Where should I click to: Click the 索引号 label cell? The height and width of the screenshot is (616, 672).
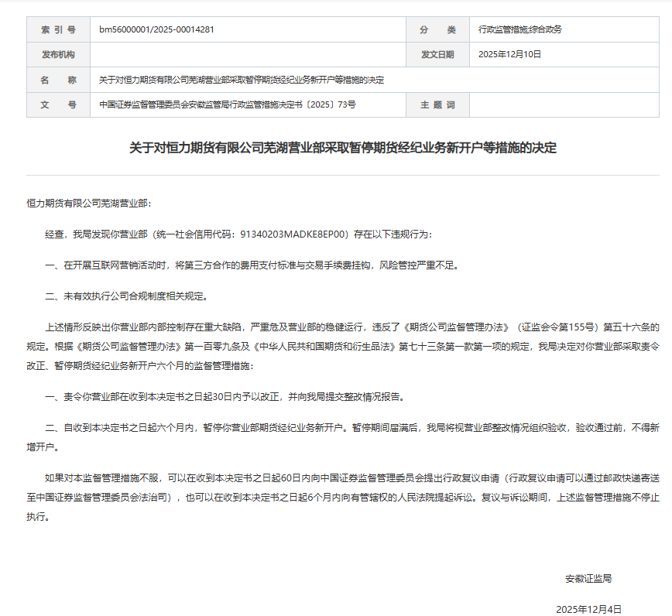click(x=58, y=29)
